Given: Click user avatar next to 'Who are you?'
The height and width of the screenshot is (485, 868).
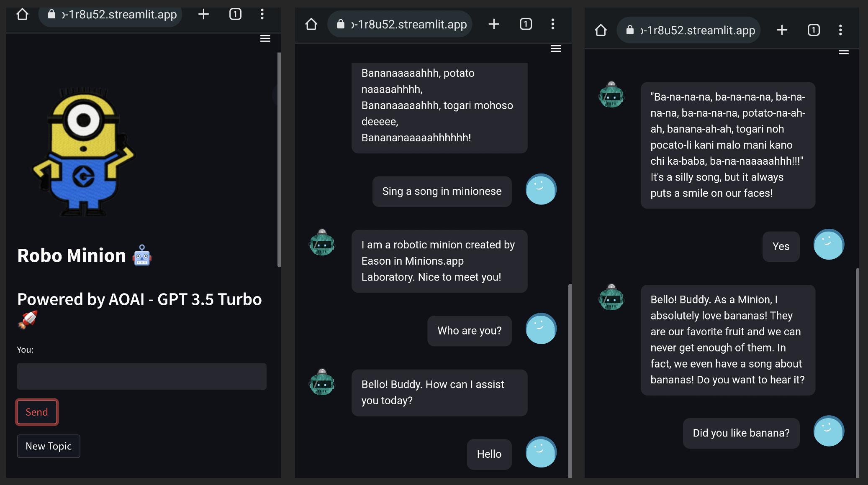Looking at the screenshot, I should pyautogui.click(x=541, y=329).
